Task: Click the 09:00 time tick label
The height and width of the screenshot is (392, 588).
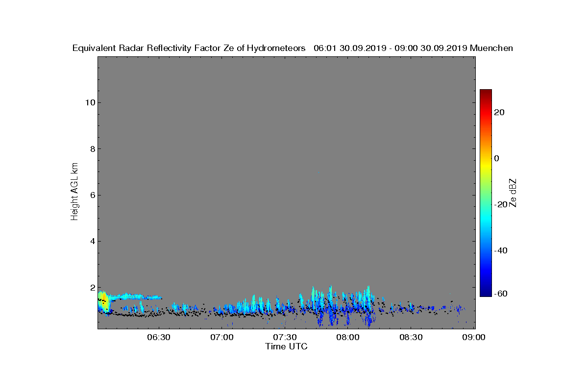Action: [x=475, y=337]
